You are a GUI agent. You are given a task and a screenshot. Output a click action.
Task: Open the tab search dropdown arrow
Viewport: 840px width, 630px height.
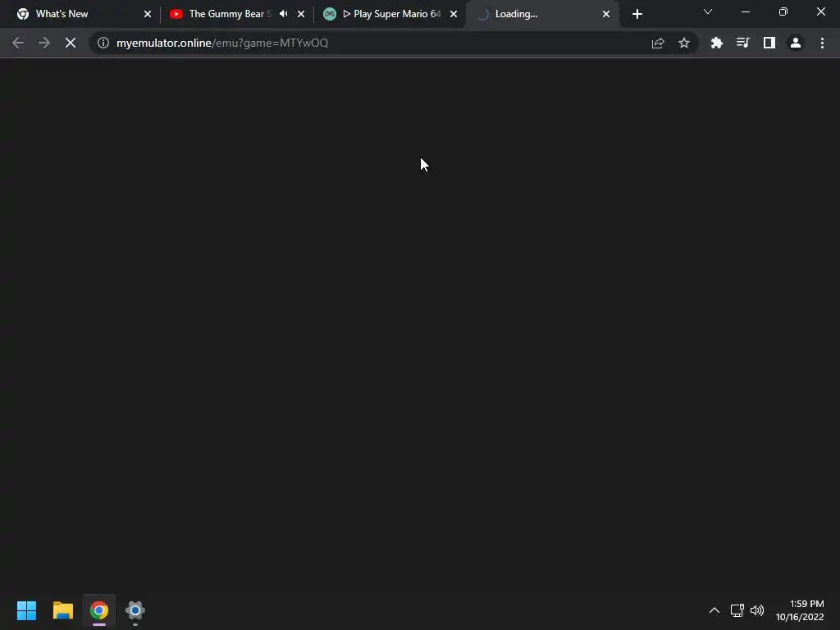tap(708, 11)
